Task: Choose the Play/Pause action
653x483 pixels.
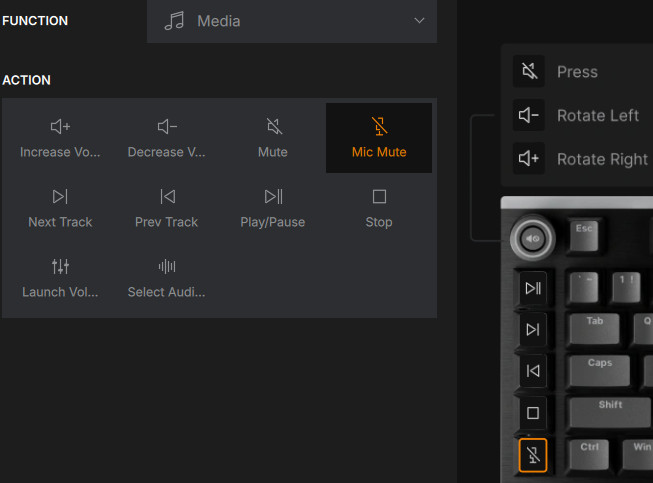Action: click(273, 208)
